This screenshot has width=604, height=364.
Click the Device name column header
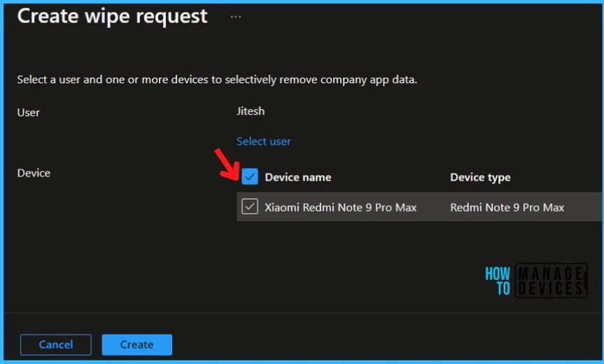point(297,177)
